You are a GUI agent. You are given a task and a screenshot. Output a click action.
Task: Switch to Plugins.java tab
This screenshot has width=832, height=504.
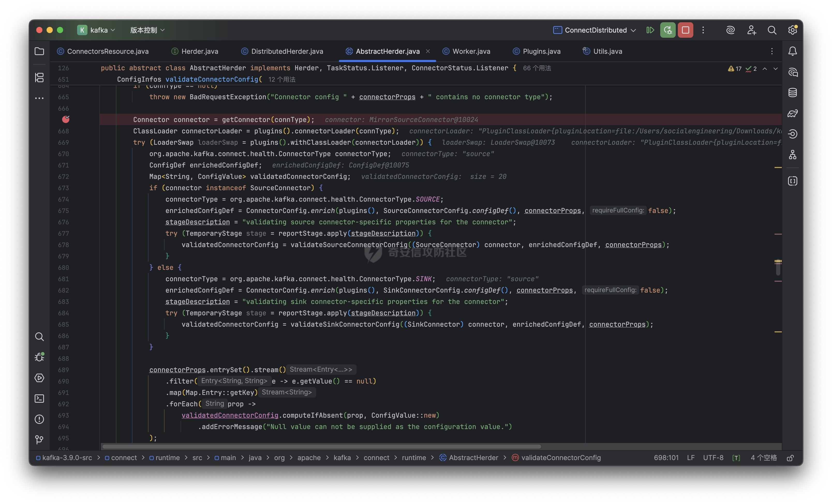pyautogui.click(x=537, y=51)
